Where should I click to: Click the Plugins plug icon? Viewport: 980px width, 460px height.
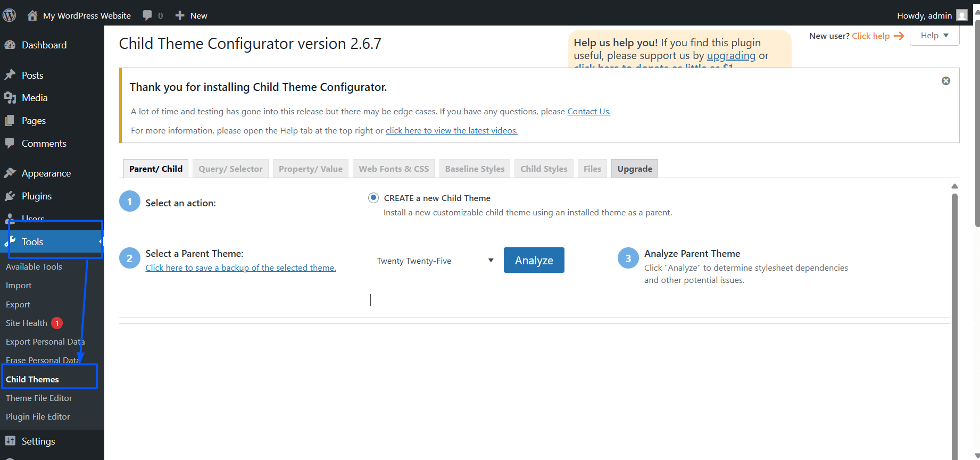coord(10,196)
